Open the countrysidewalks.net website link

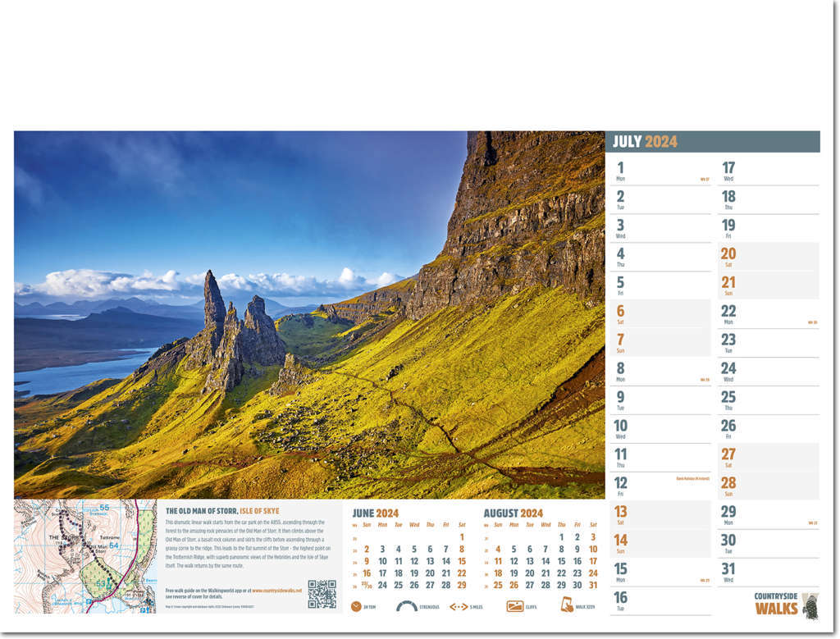[x=276, y=591]
